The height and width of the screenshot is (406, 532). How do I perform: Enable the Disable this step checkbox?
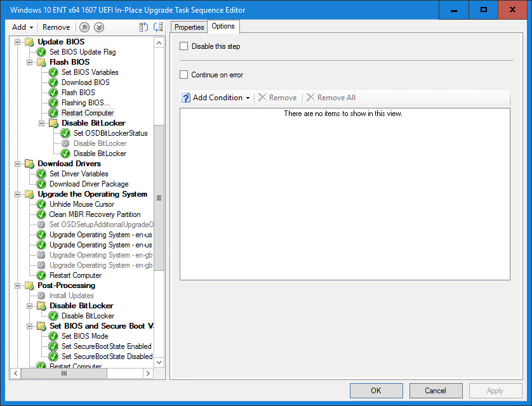(x=184, y=46)
